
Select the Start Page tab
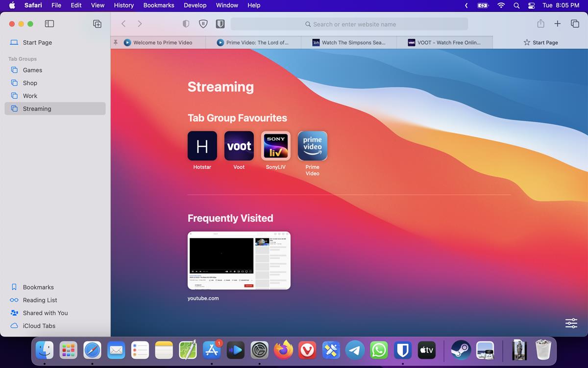(x=540, y=43)
